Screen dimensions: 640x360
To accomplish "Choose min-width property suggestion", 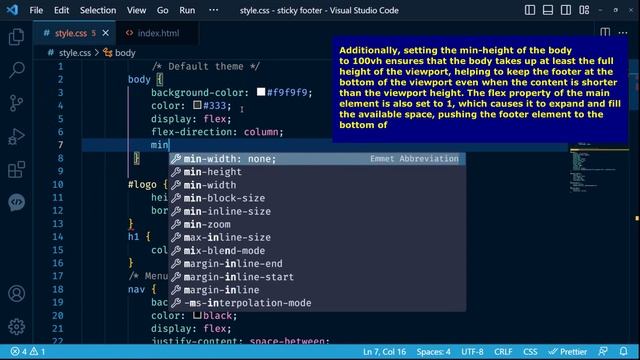I will 317,185.
